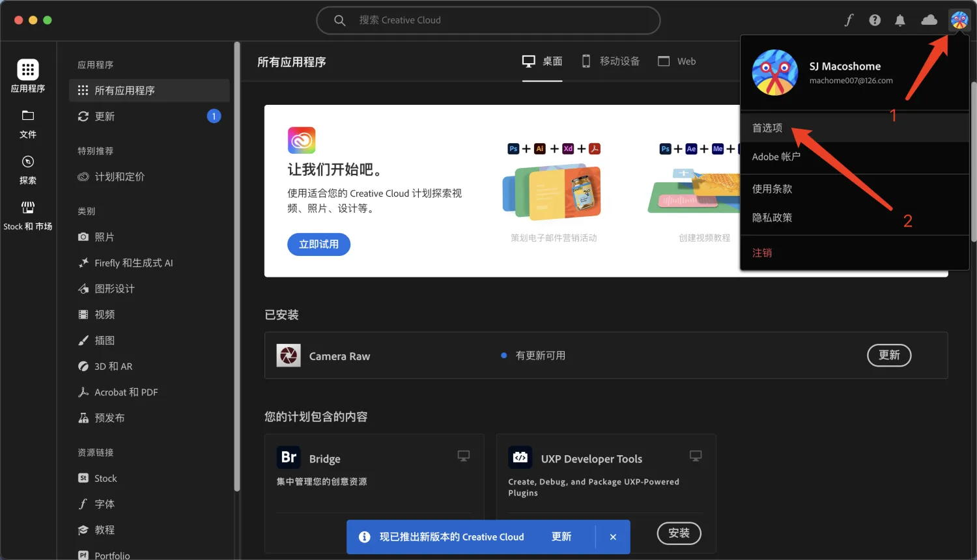Image resolution: width=977 pixels, height=560 pixels.
Task: Open Stock 和 市场 sidebar section
Action: click(28, 216)
